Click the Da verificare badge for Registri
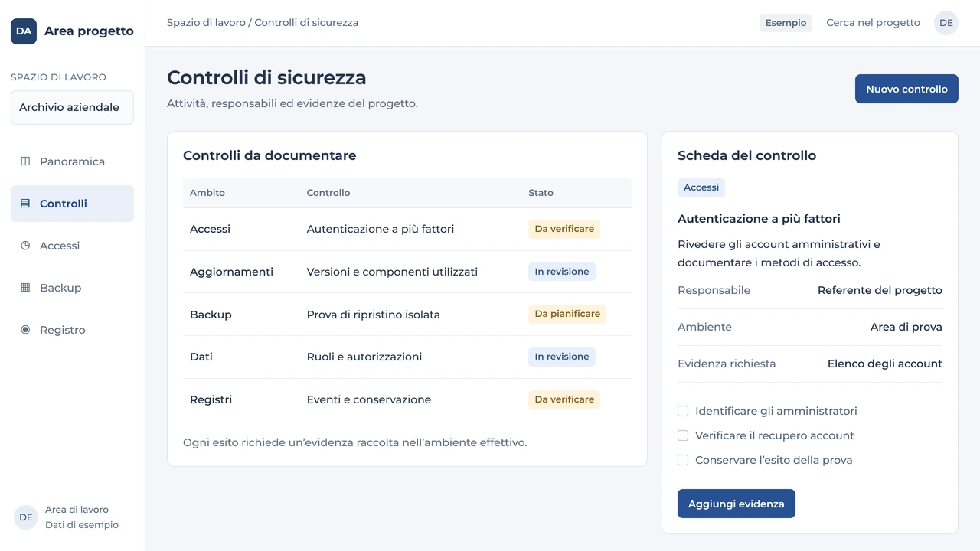This screenshot has height=551, width=980. click(x=564, y=399)
